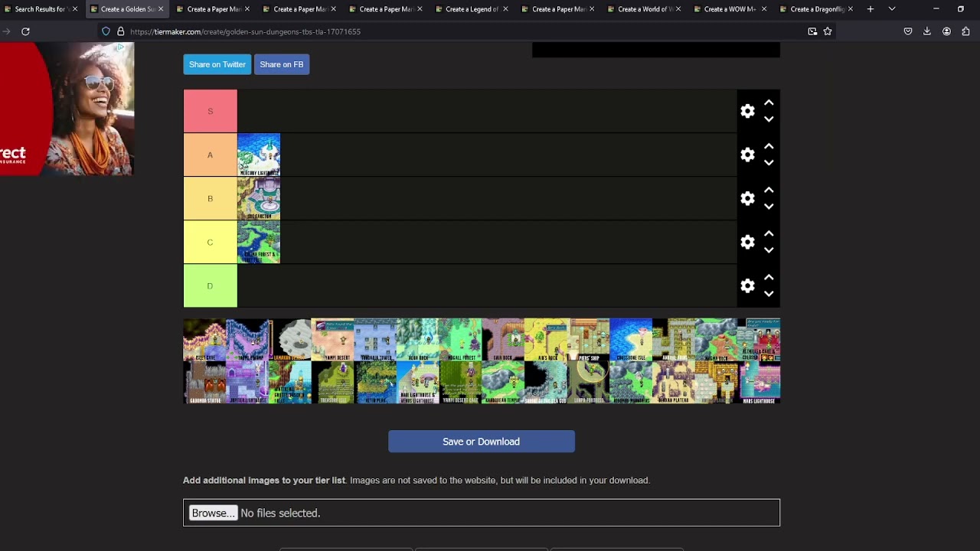Open the list all tabs dropdown
980x551 pixels.
pyautogui.click(x=892, y=9)
